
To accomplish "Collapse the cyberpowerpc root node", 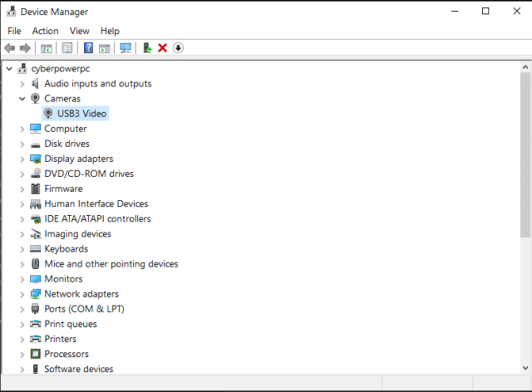I will click(x=9, y=69).
